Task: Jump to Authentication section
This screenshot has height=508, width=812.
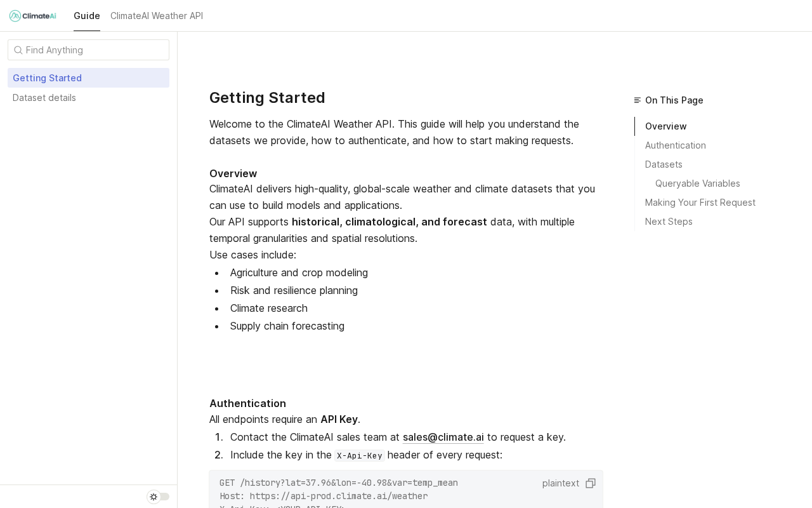Action: tap(676, 145)
